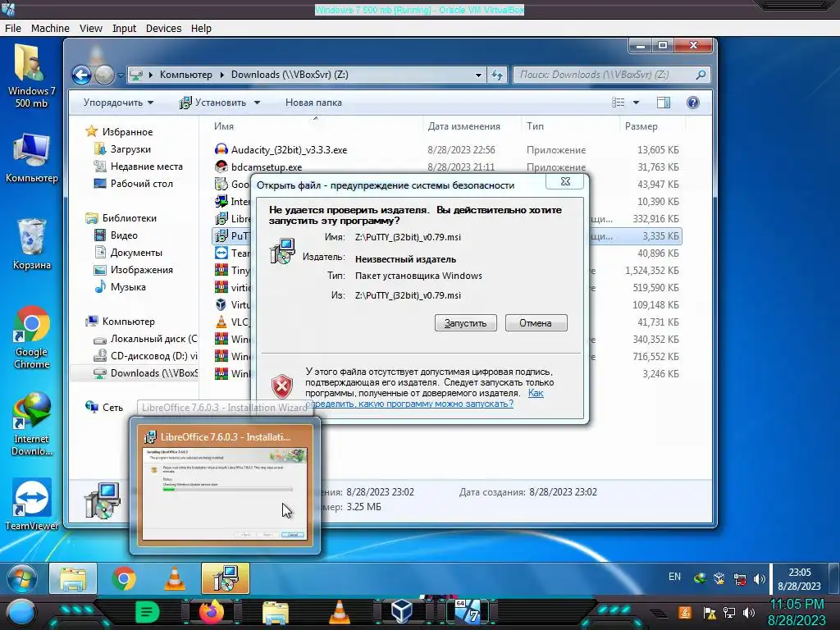This screenshot has width=840, height=630.
Task: Click the Chrome icon in Windows 7 taskbar
Action: 124,578
